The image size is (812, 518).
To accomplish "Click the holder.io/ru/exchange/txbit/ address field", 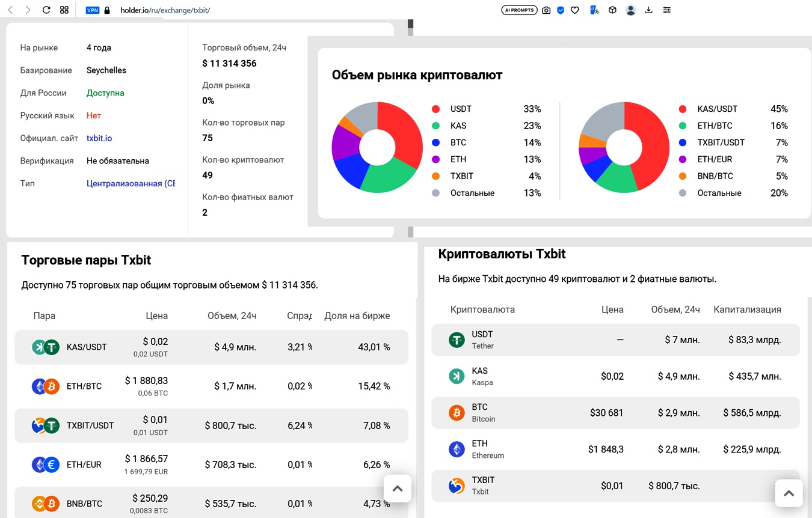I will [x=165, y=10].
